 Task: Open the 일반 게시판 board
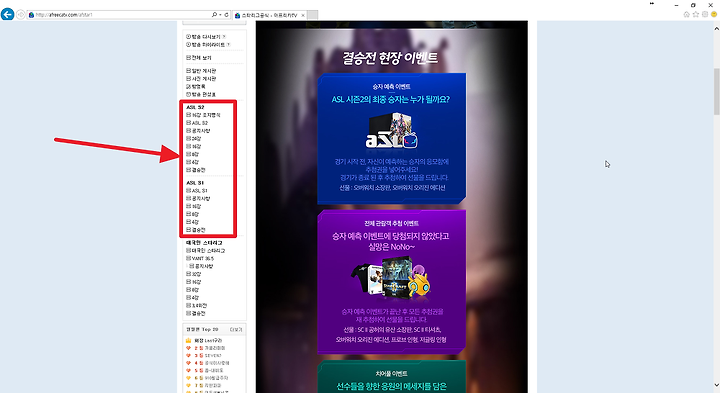(201, 71)
